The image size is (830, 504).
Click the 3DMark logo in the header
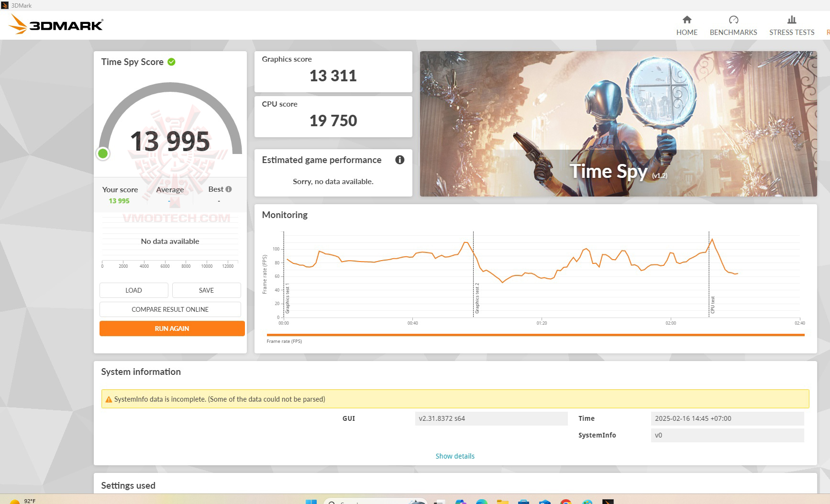(x=56, y=24)
